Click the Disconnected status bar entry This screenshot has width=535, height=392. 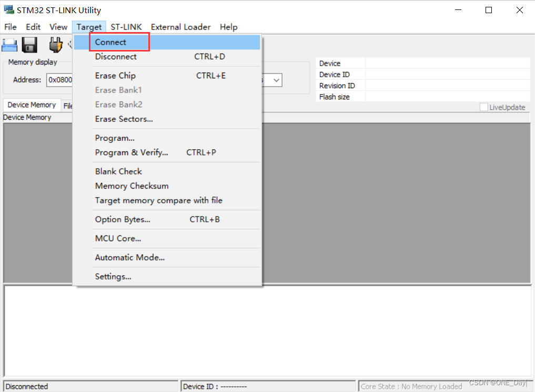point(91,386)
